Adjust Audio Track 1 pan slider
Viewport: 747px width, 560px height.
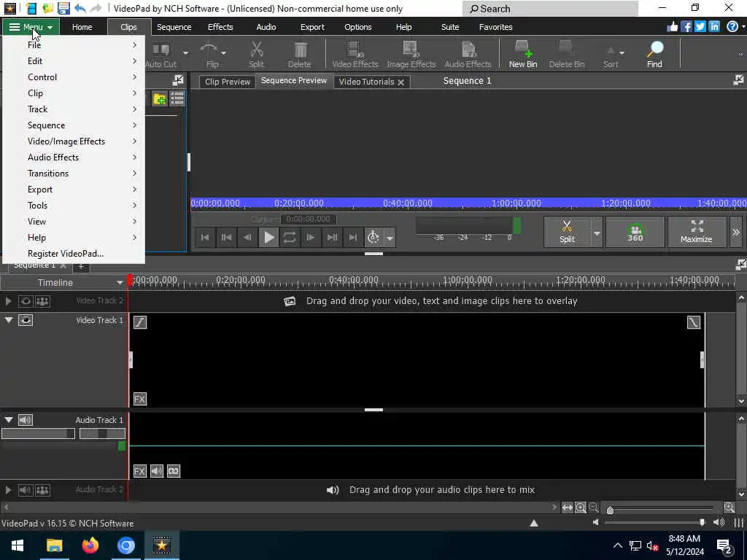point(102,434)
